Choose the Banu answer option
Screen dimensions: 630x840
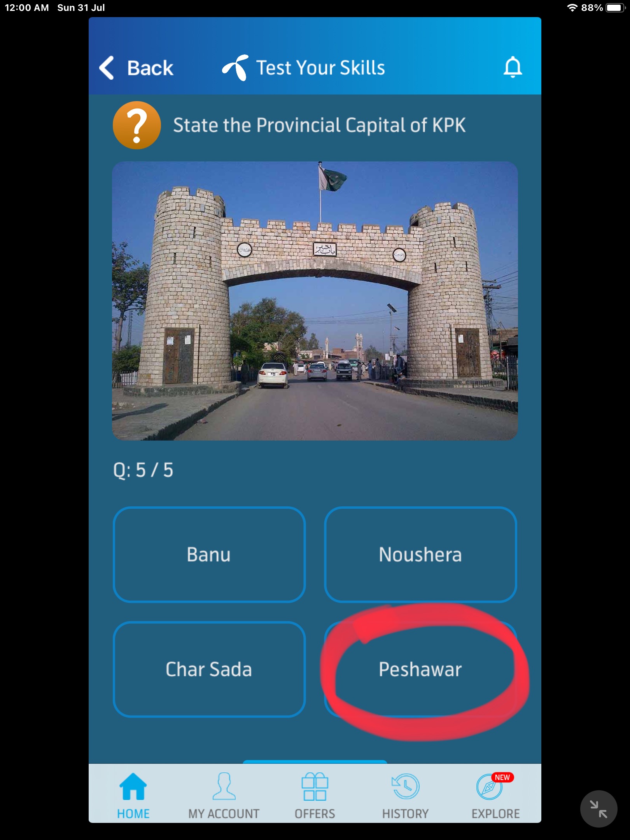(209, 555)
